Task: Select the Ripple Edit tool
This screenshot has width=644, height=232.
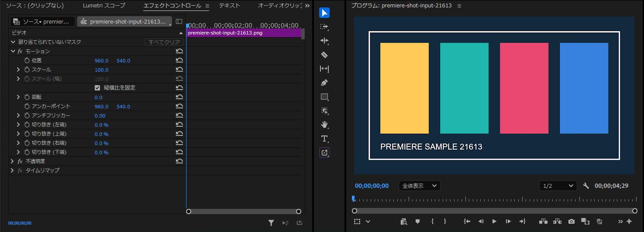Action: click(324, 41)
